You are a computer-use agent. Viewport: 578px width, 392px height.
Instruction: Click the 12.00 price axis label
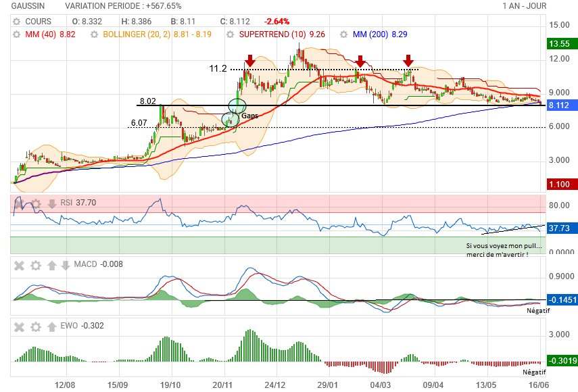(x=559, y=59)
